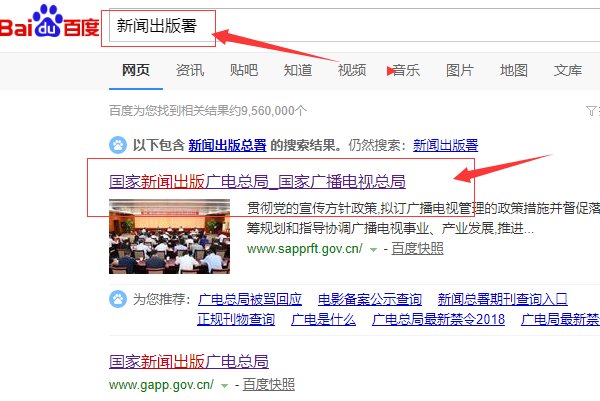Open the 视频 tab
The width and height of the screenshot is (600, 401).
point(352,70)
